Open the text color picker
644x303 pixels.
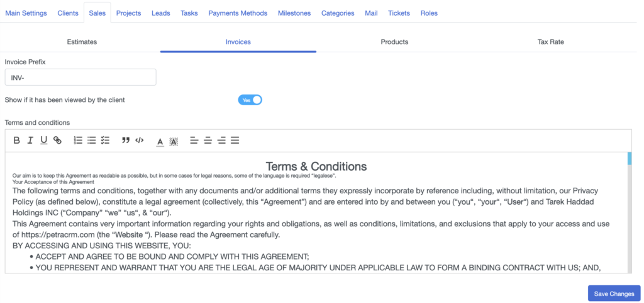click(160, 142)
